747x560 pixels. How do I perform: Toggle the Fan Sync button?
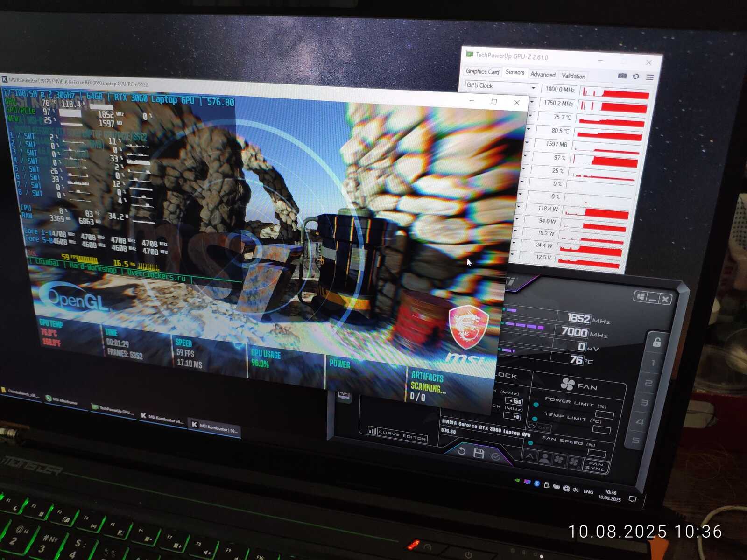(x=596, y=466)
